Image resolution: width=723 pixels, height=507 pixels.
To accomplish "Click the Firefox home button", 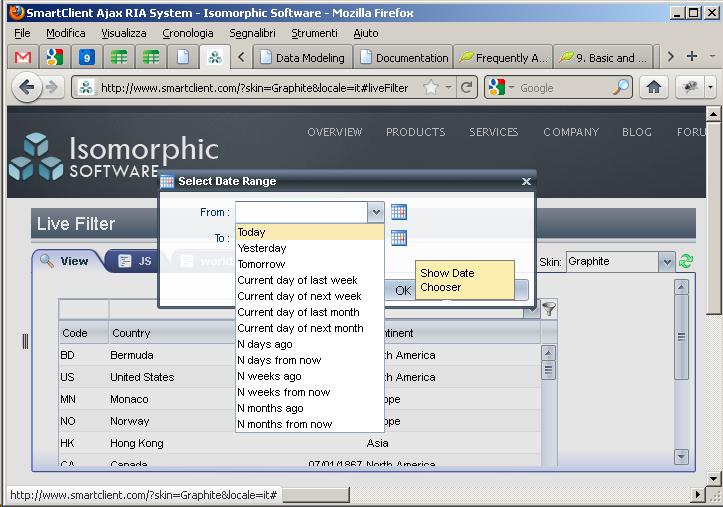I will [x=654, y=88].
